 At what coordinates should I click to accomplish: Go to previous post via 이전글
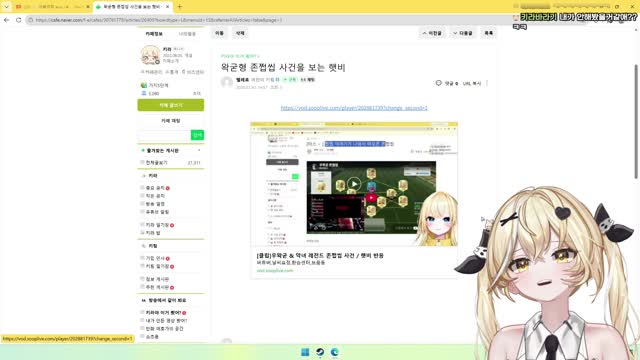tap(432, 33)
